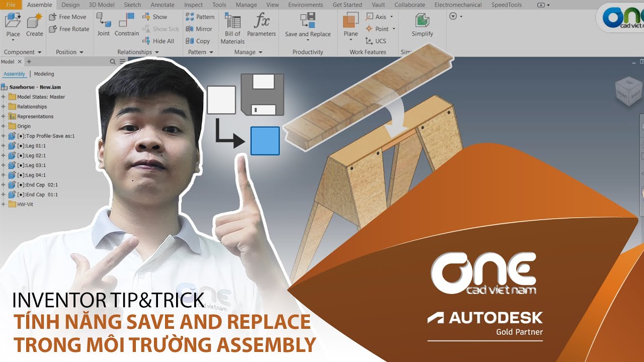Click the Mirror tool

point(199,29)
